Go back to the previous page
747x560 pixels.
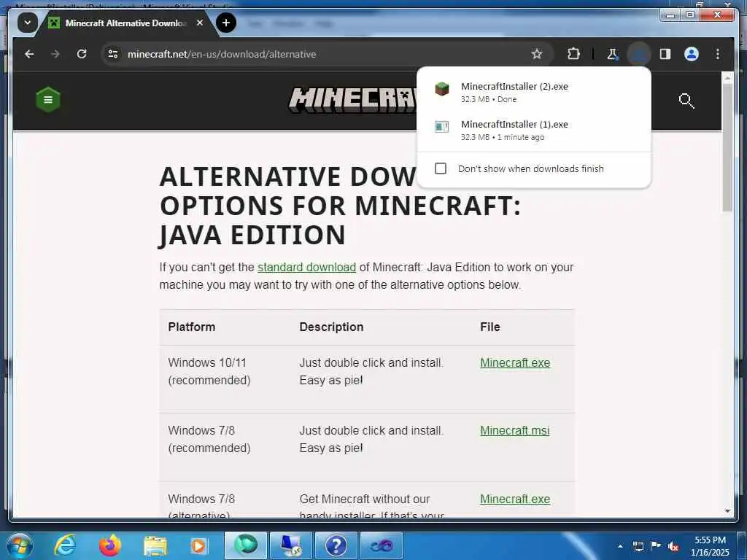click(x=29, y=54)
